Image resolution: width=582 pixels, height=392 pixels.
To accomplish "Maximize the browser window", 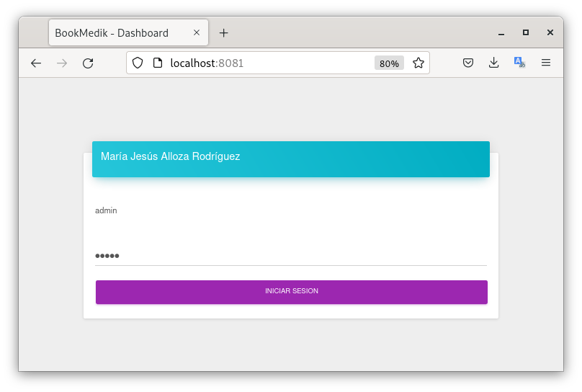I will 526,33.
